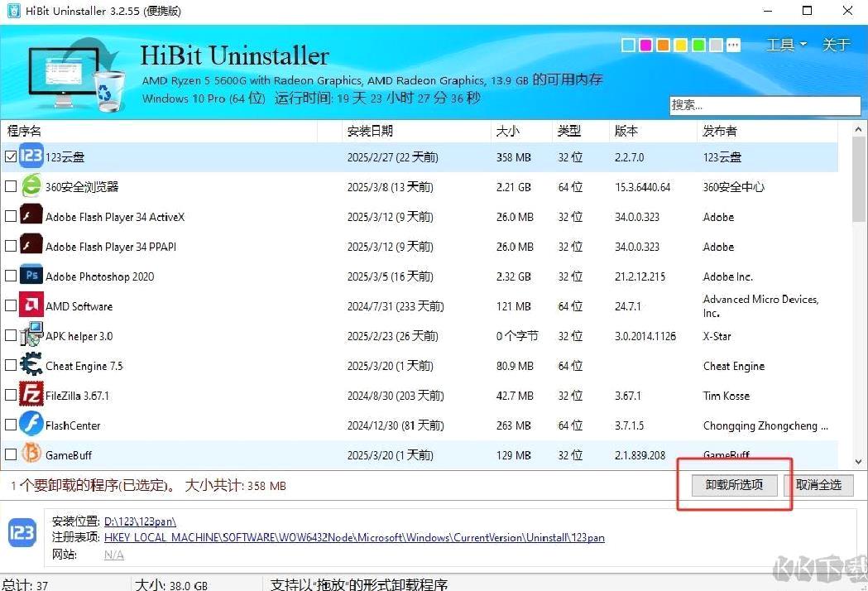Viewport: 868px width, 591px height.
Task: Click the program list scrollbar up arrow
Action: coord(859,130)
